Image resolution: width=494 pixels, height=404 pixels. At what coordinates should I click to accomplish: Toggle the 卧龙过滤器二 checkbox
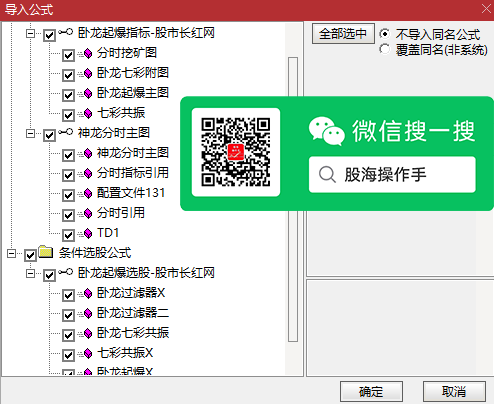coord(68,315)
